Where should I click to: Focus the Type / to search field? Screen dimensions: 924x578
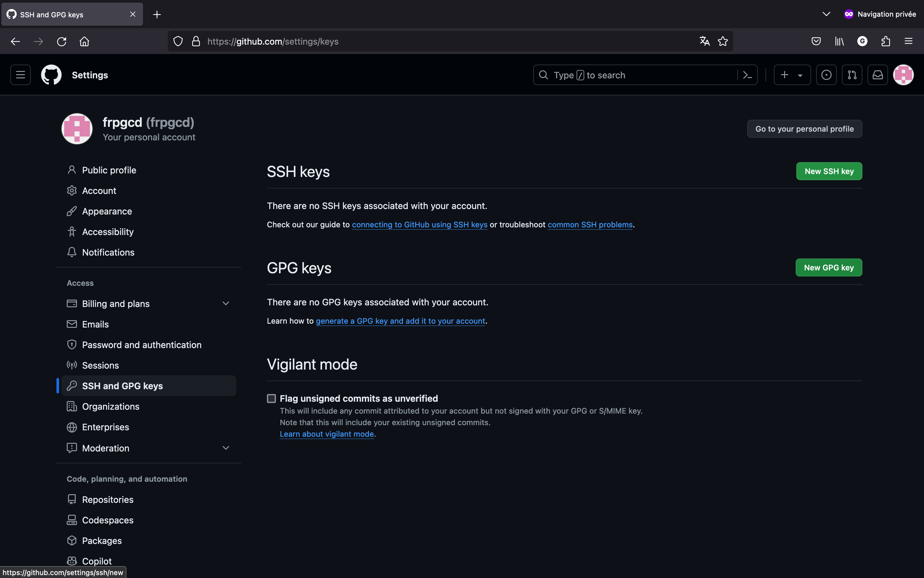pos(636,75)
